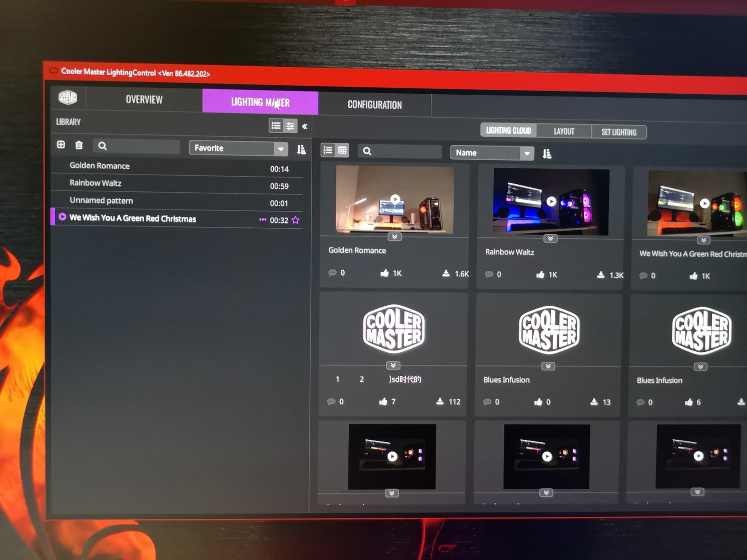Screen dimensions: 747x560
Task: Open the Overview tab
Action: 144,99
